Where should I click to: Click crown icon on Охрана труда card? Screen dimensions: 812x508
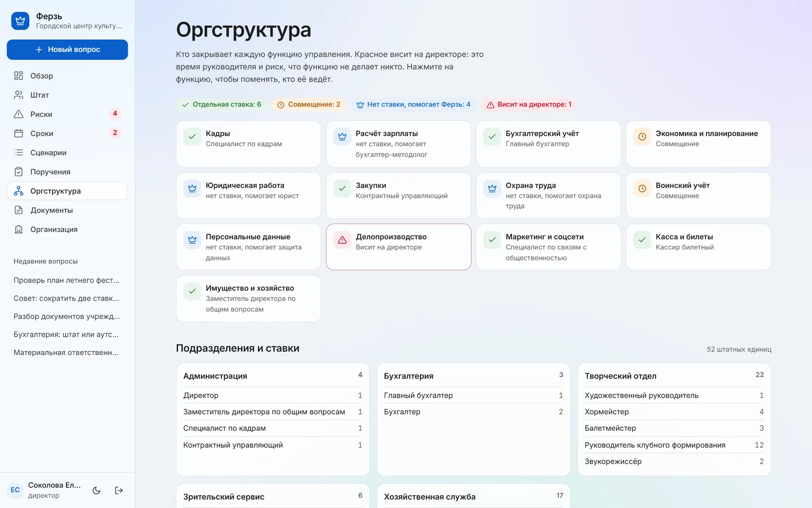[492, 188]
